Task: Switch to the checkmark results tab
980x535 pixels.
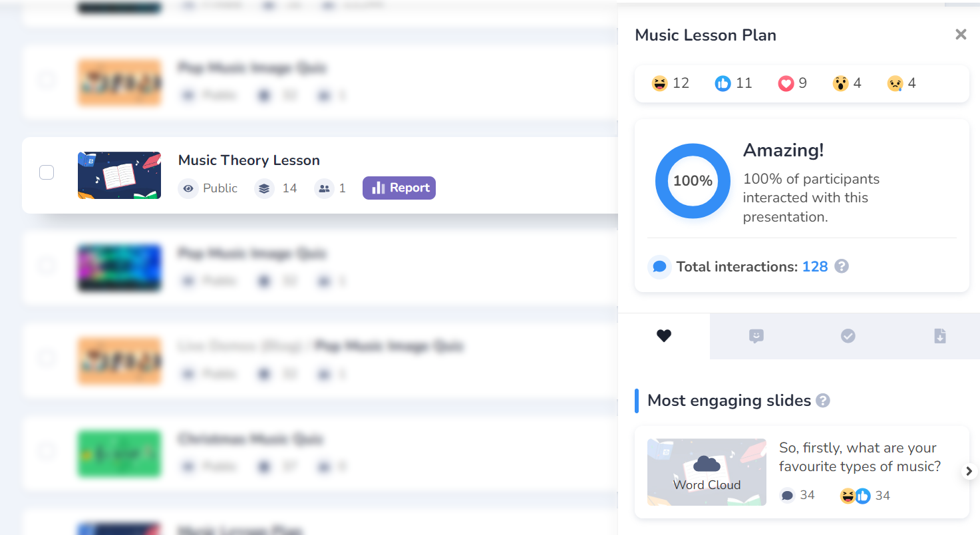Action: [848, 336]
